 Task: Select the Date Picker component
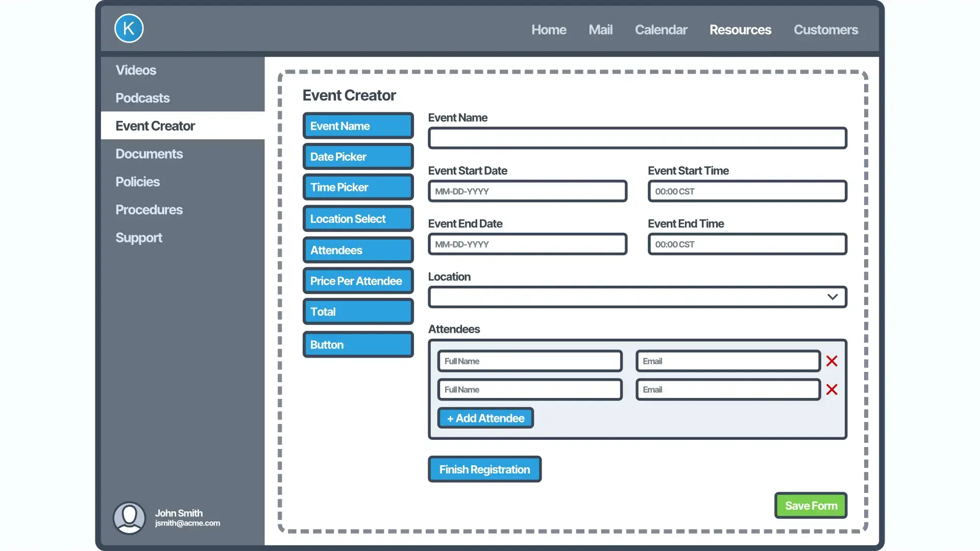point(357,157)
